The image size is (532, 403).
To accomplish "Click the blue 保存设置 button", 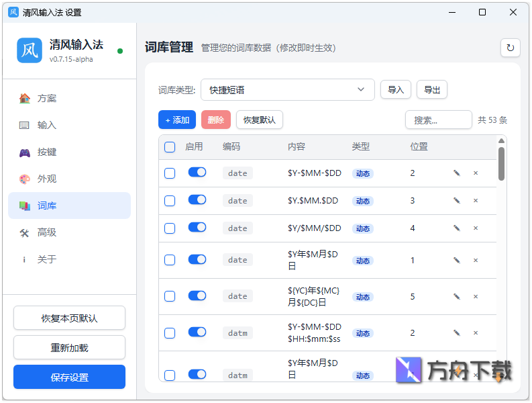I will [69, 377].
